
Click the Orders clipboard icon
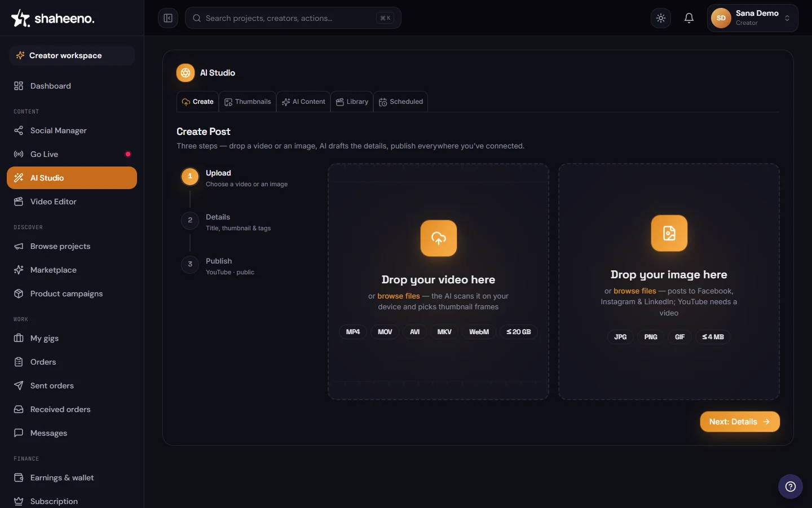tap(19, 362)
